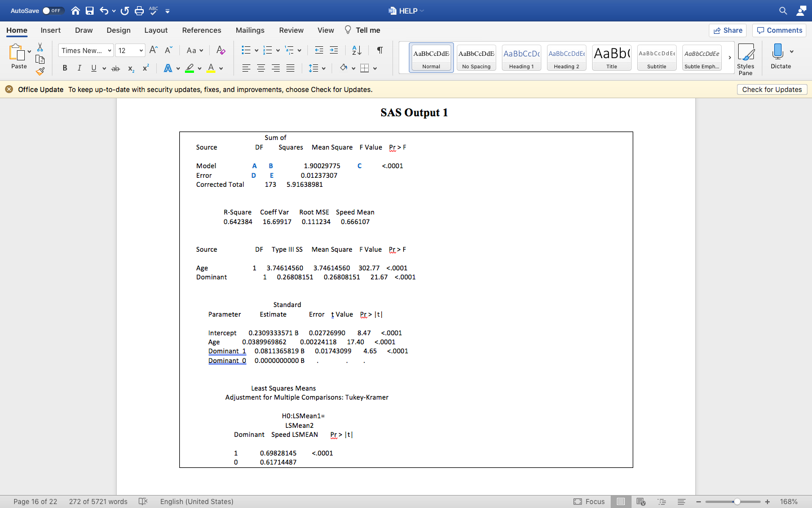
Task: Align text to the left
Action: pyautogui.click(x=246, y=68)
